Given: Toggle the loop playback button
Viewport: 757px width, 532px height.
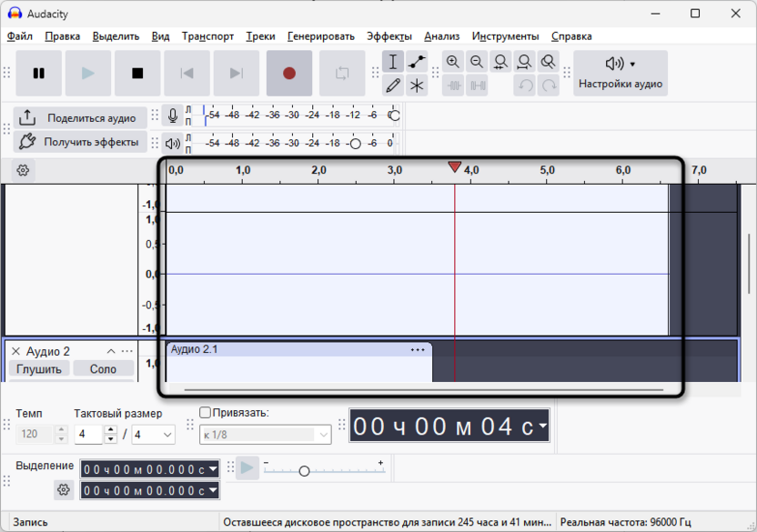Looking at the screenshot, I should [x=342, y=74].
